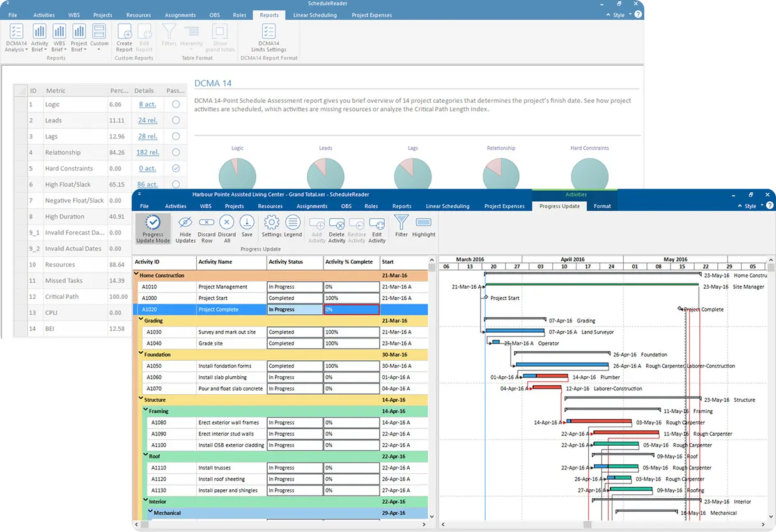Open the 24 rel. Leads link
The width and height of the screenshot is (776, 532).
tap(148, 120)
